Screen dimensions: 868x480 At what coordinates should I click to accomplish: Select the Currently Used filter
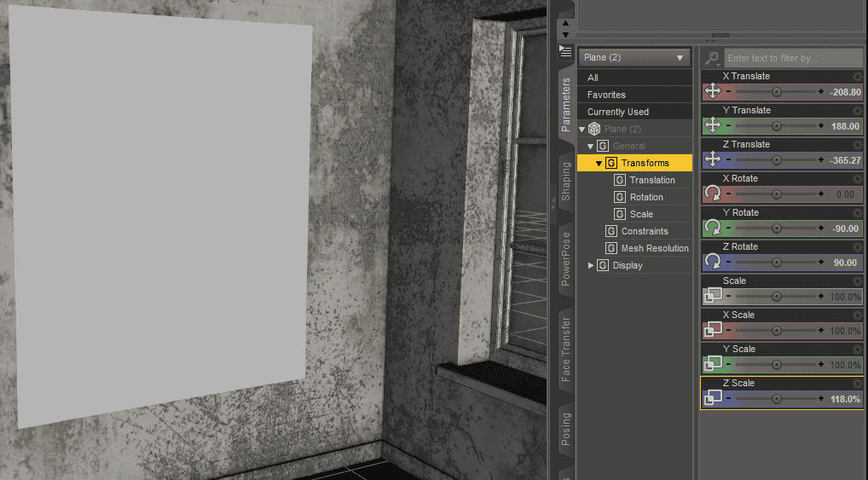tap(634, 112)
